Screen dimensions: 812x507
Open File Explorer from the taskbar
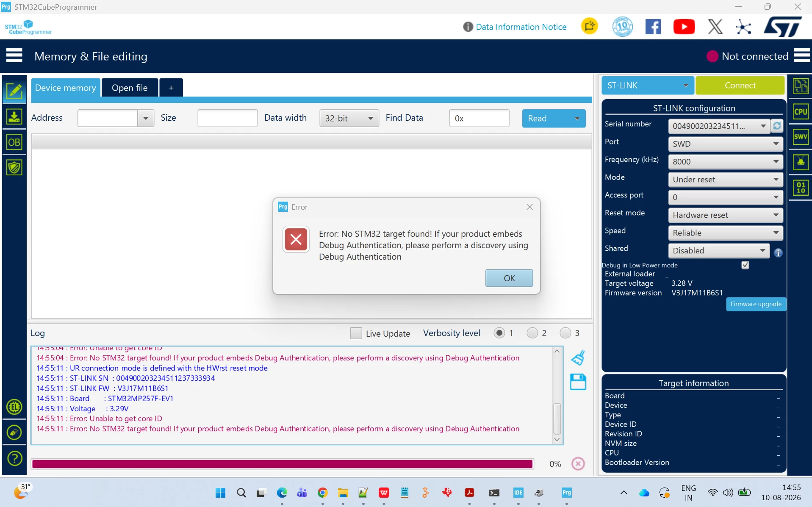[x=343, y=493]
